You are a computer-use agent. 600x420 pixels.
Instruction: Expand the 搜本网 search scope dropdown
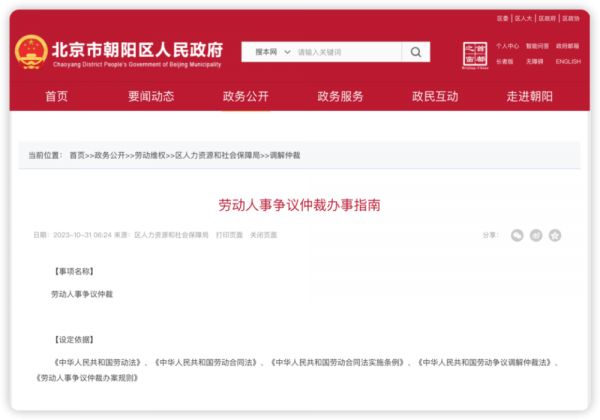point(271,52)
